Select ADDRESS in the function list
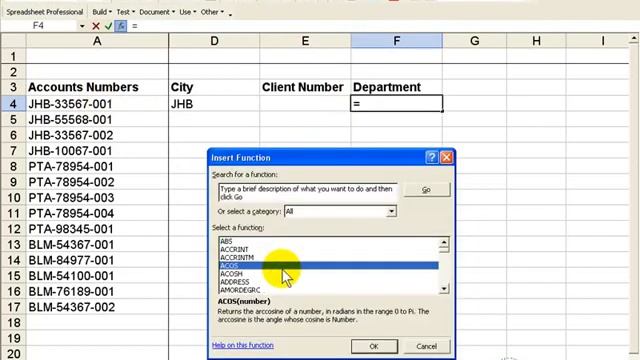 (329, 282)
